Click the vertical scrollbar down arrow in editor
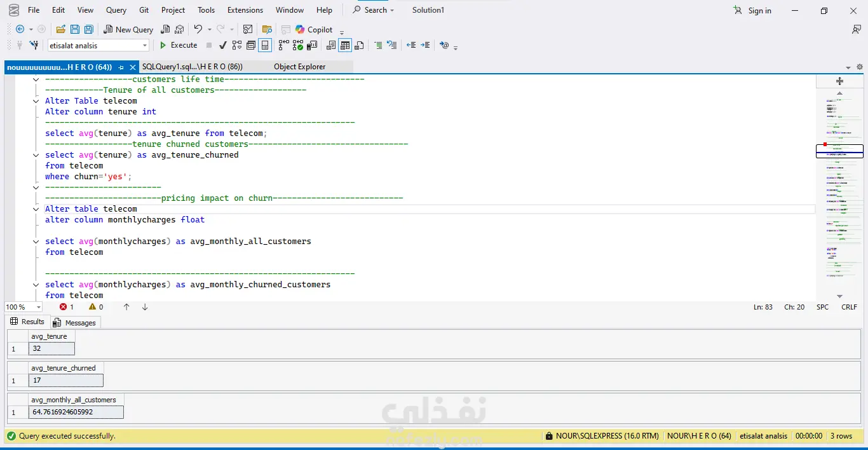 839,296
